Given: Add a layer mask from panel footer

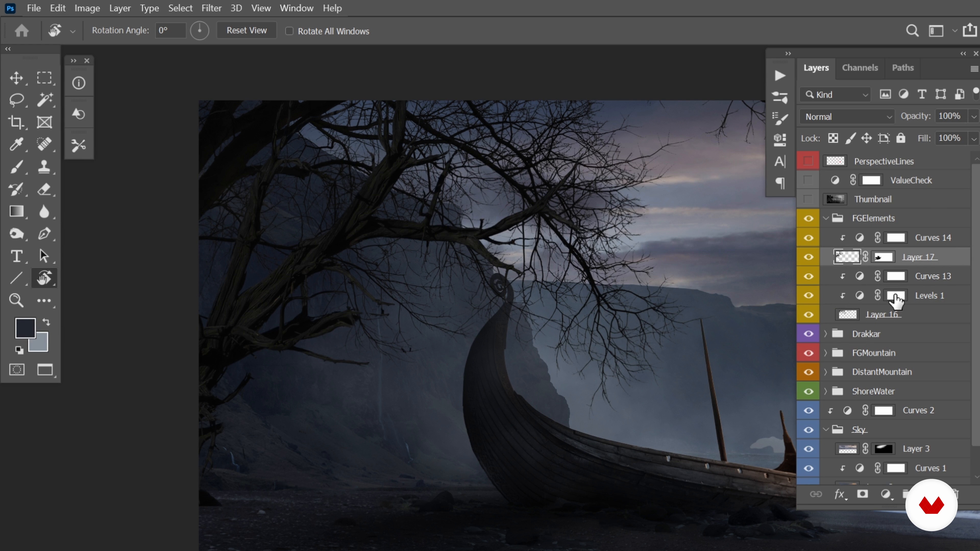Looking at the screenshot, I should pyautogui.click(x=862, y=494).
